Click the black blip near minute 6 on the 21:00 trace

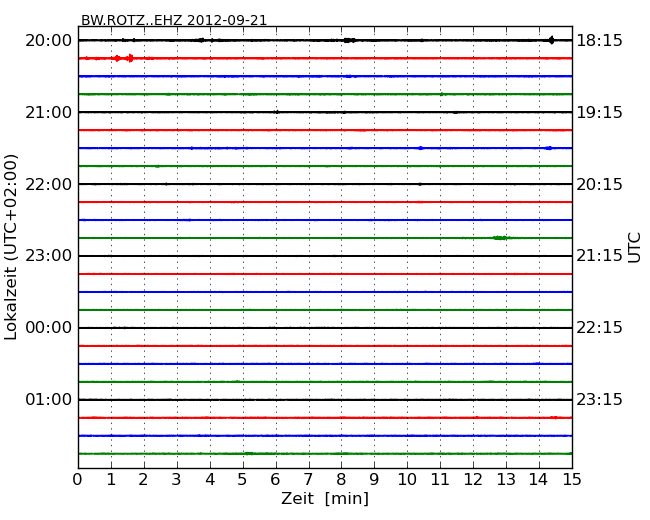(276, 112)
